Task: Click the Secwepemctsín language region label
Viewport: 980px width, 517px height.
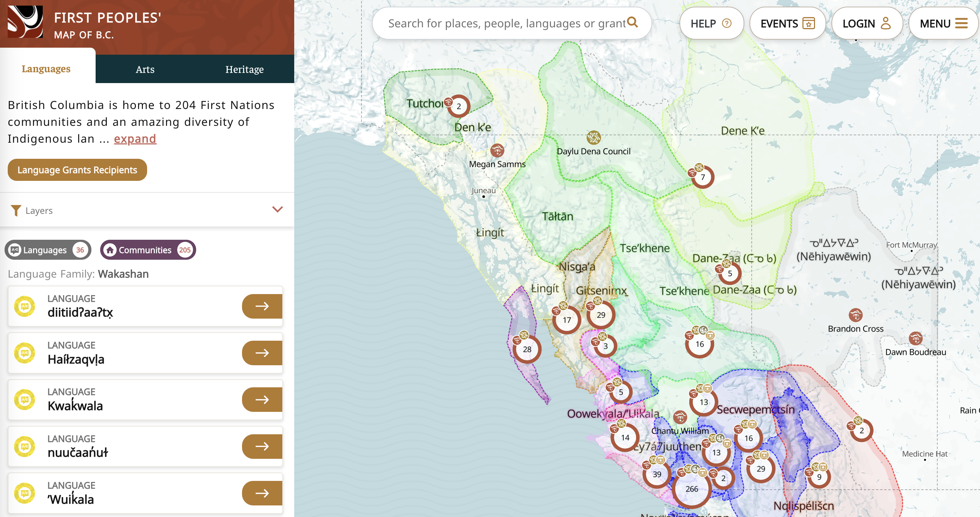Action: (755, 409)
